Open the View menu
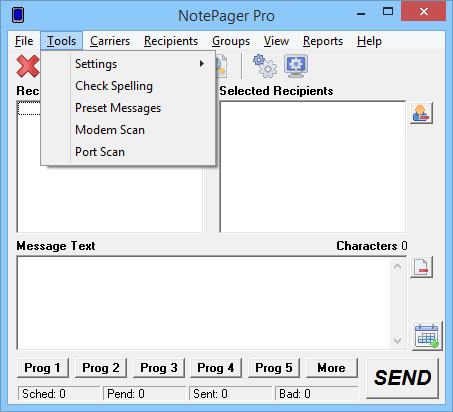Image resolution: width=453 pixels, height=412 pixels. [276, 41]
